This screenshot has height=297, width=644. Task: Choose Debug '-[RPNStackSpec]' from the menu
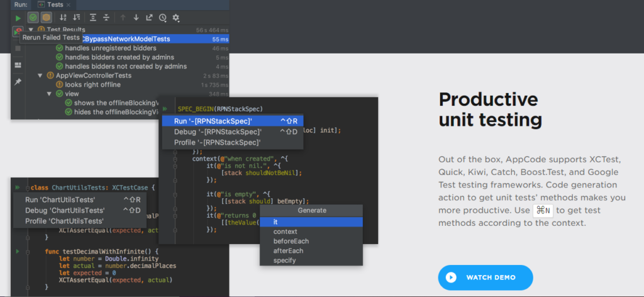233,132
